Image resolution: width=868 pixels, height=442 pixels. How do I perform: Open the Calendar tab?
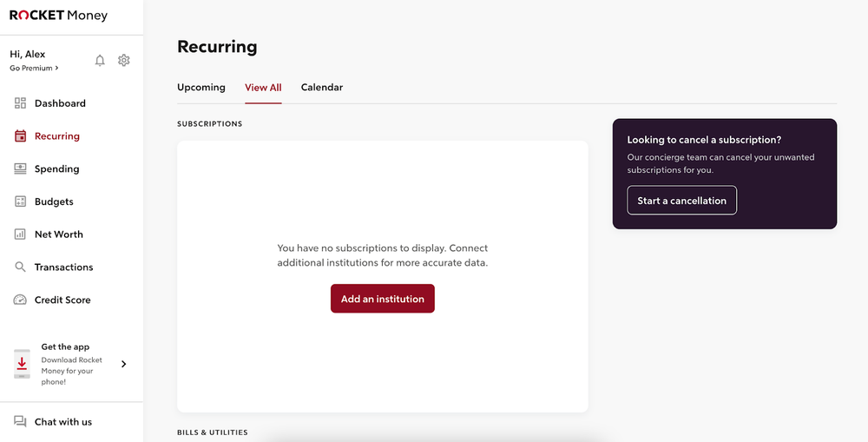coord(322,88)
